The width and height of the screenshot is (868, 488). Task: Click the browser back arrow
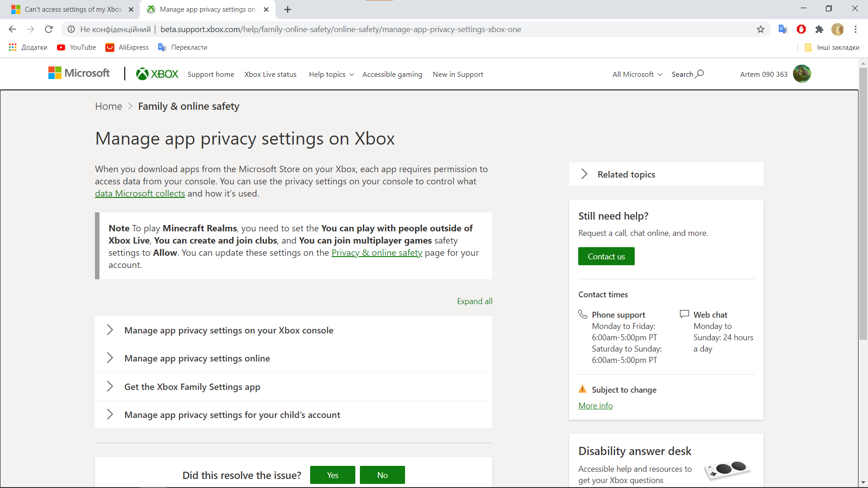tap(12, 29)
